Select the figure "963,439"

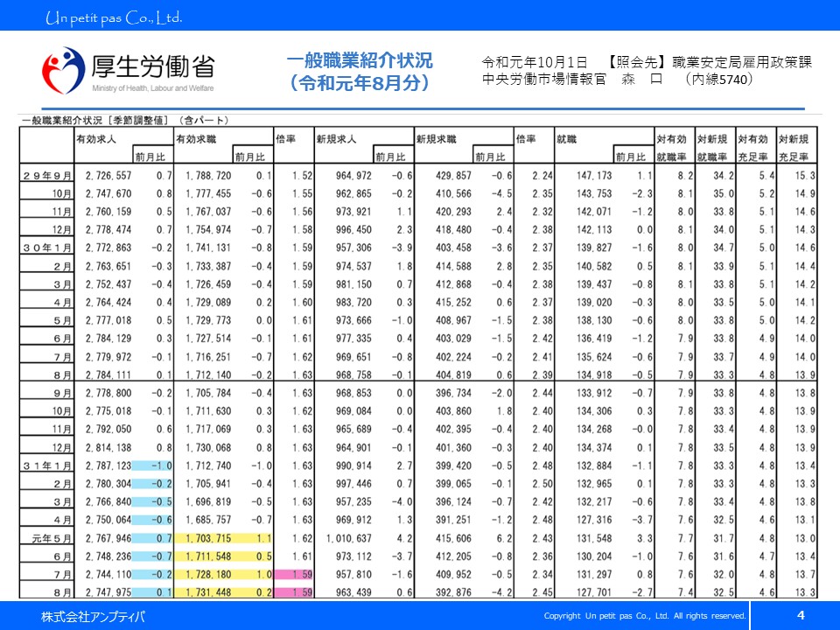coord(353,592)
